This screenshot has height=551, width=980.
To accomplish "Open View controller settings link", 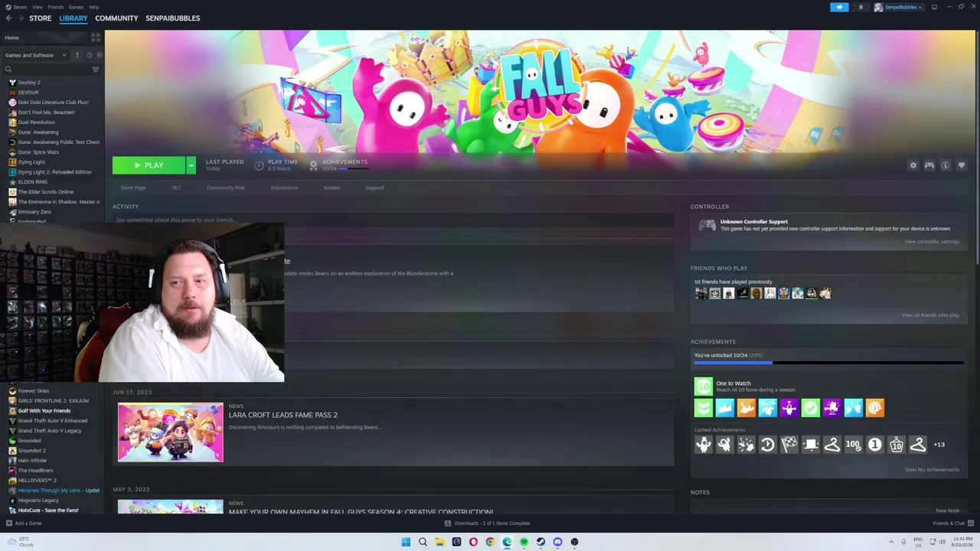I will point(932,242).
